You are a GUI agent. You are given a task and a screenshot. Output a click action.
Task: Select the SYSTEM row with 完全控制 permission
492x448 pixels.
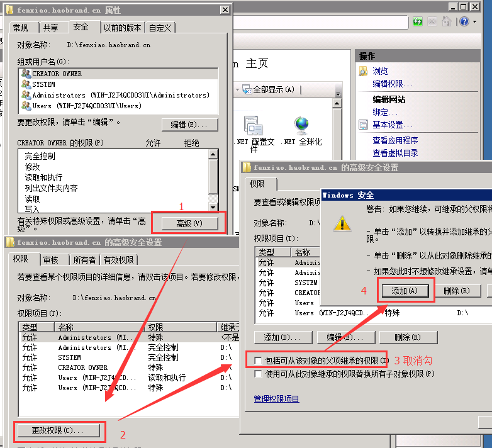point(128,357)
